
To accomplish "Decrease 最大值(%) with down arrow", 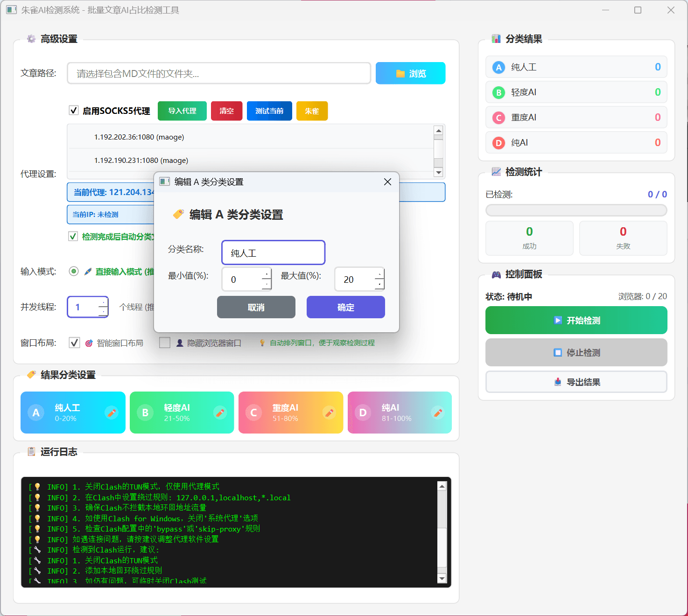I will point(379,284).
